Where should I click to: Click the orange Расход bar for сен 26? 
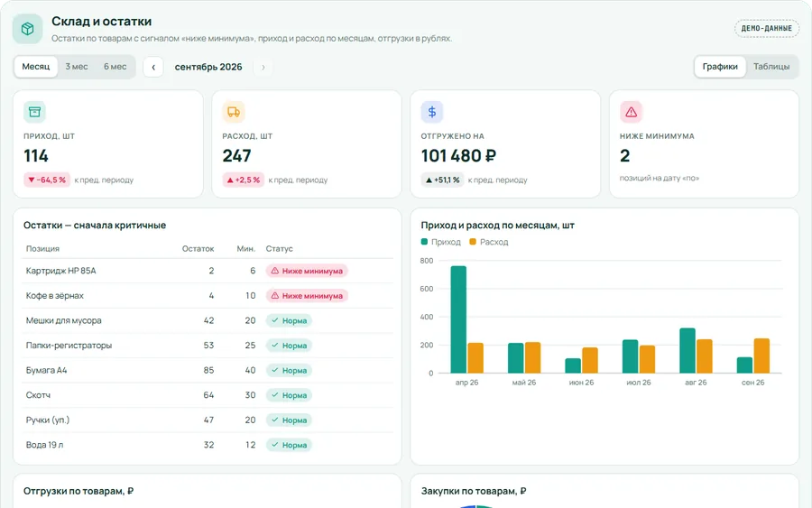(761, 356)
